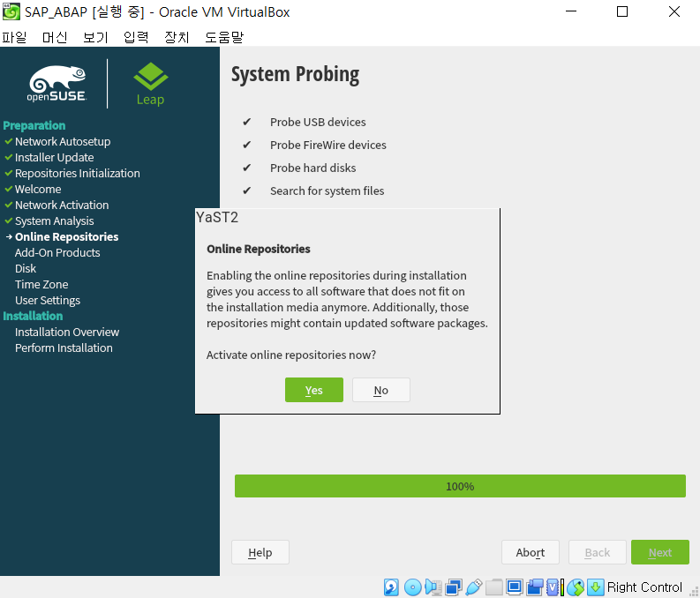This screenshot has height=598, width=700.
Task: Click the USB devices status icon
Action: click(474, 587)
